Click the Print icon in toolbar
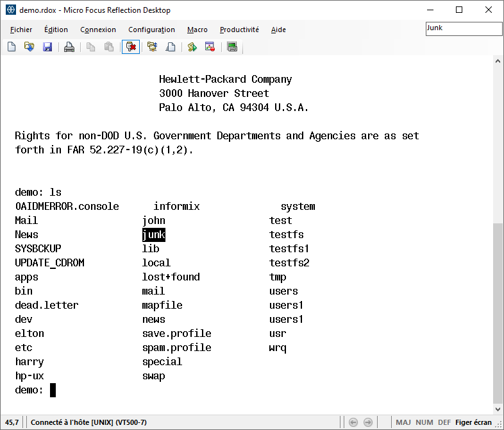504x430 pixels. coord(69,47)
